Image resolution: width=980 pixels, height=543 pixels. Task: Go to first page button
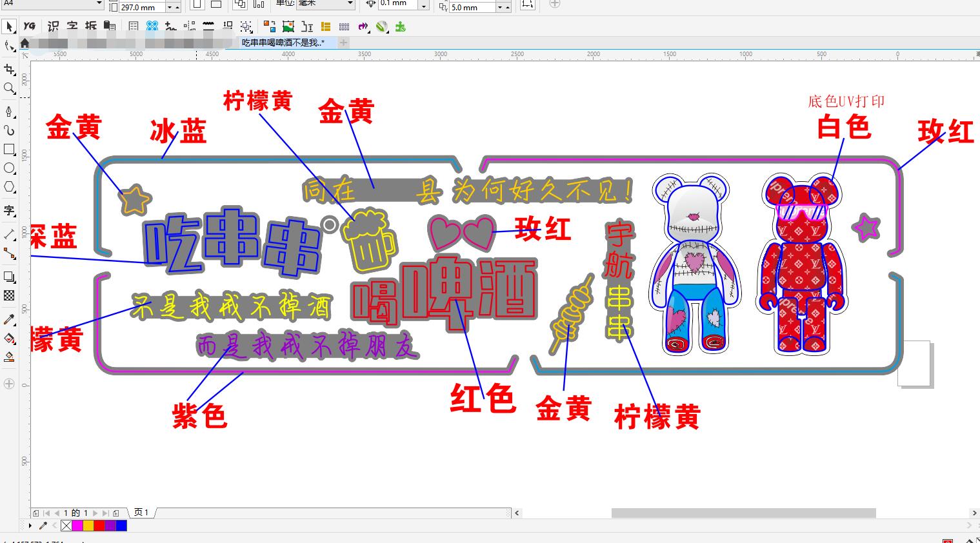pos(46,513)
